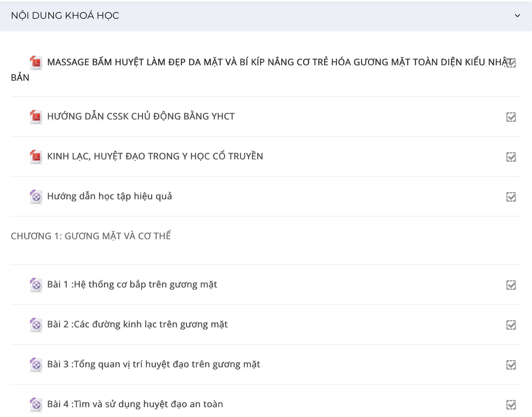
Task: Toggle completion checkbox for Bài 1 lesson
Action: click(x=511, y=285)
